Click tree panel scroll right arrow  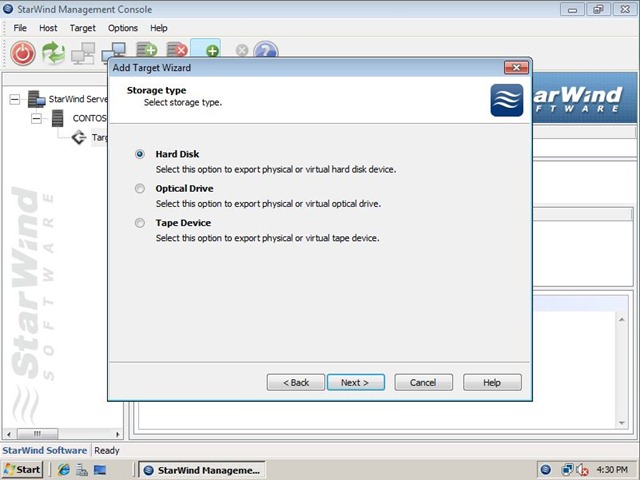tap(118, 434)
